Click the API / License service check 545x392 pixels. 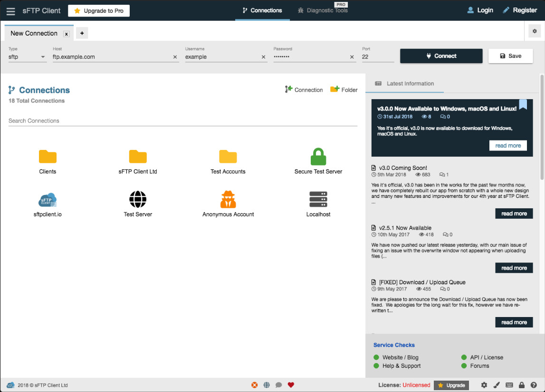click(x=482, y=357)
